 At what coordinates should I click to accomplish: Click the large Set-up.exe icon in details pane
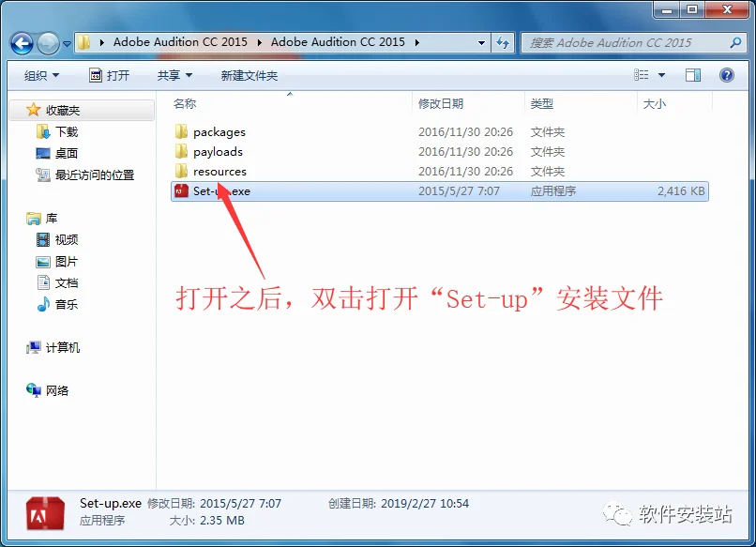point(45,512)
